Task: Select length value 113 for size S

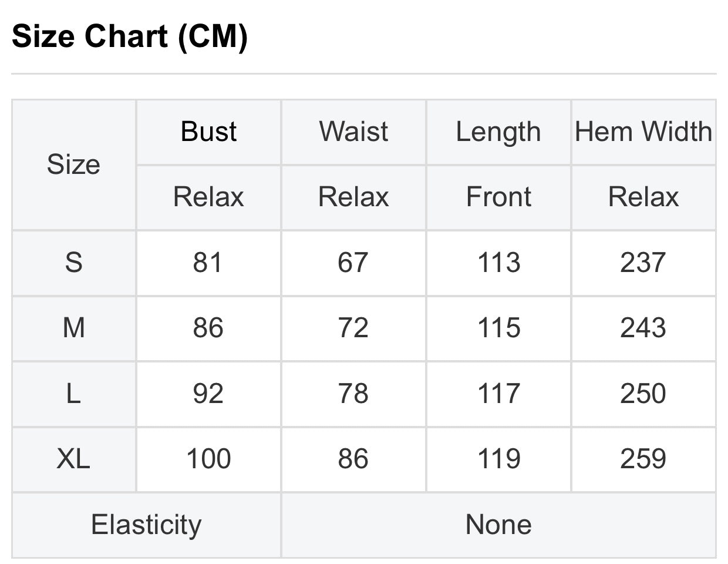Action: pos(498,263)
